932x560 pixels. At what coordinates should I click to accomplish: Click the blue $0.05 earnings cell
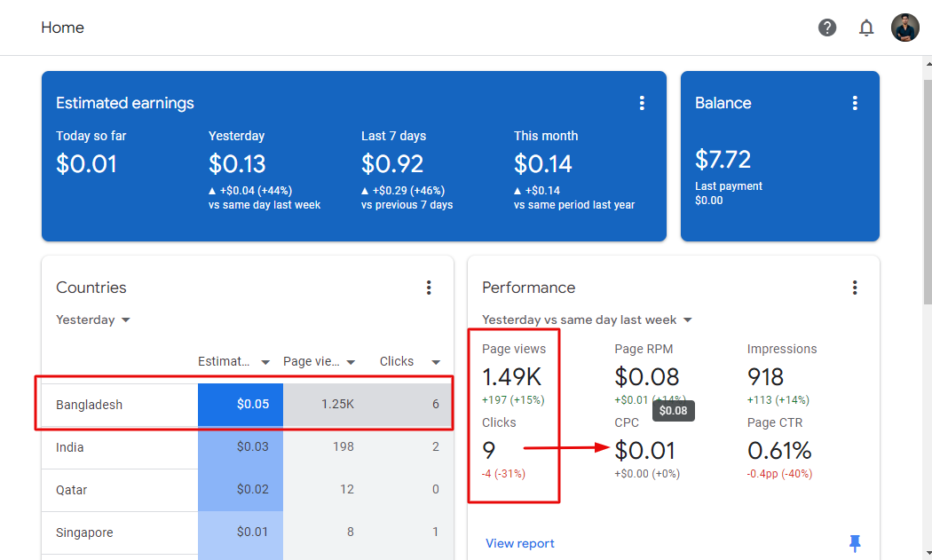[241, 404]
